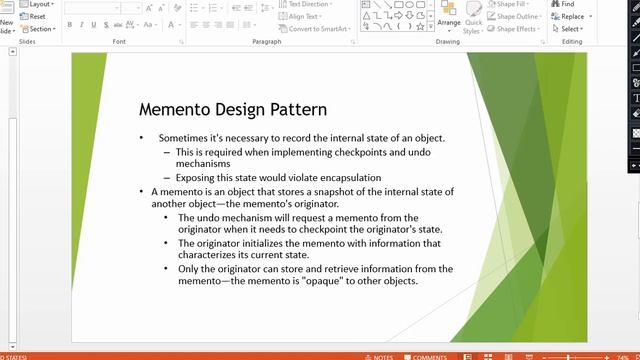Image resolution: width=640 pixels, height=360 pixels.
Task: Open Character Spacing dropdown
Action: pos(132,25)
